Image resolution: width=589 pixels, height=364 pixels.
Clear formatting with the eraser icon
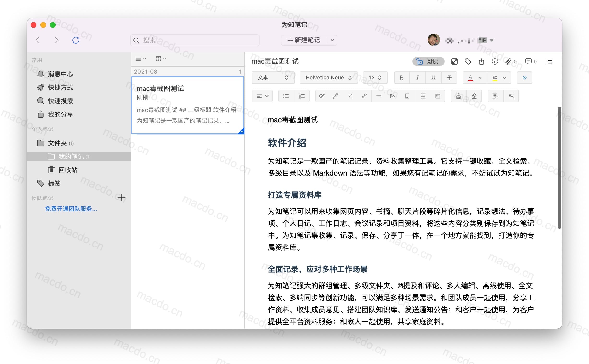click(x=474, y=96)
